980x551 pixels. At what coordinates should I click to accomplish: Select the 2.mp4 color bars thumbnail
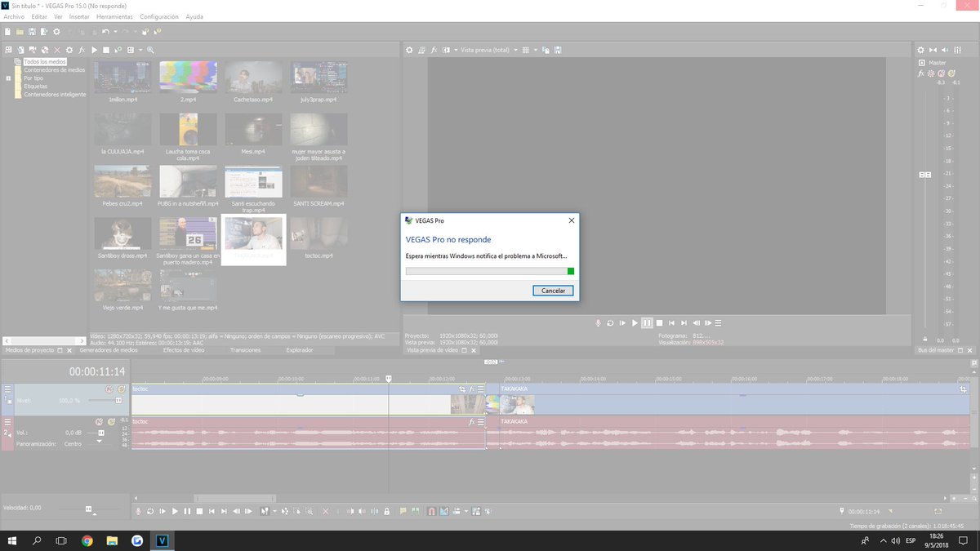point(188,78)
